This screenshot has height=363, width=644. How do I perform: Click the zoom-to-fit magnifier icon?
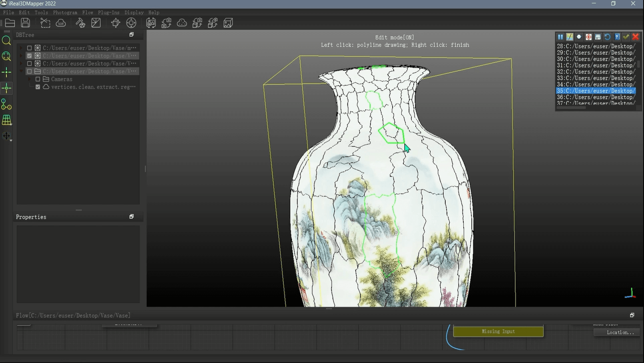click(x=6, y=56)
